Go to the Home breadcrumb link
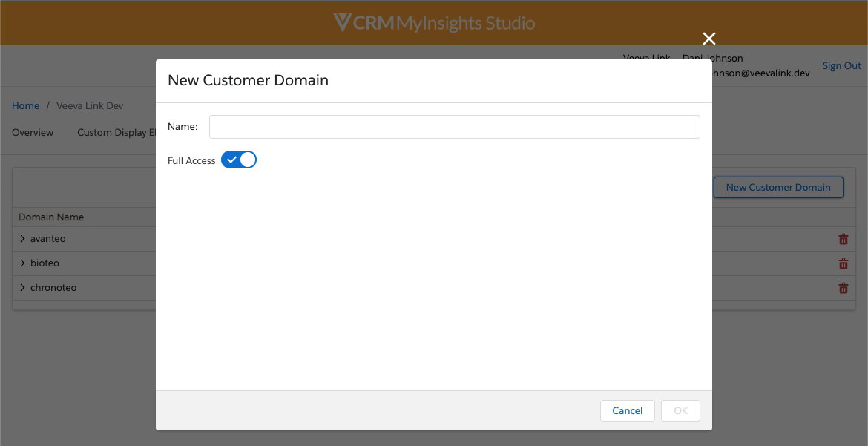The image size is (868, 446). (x=25, y=106)
